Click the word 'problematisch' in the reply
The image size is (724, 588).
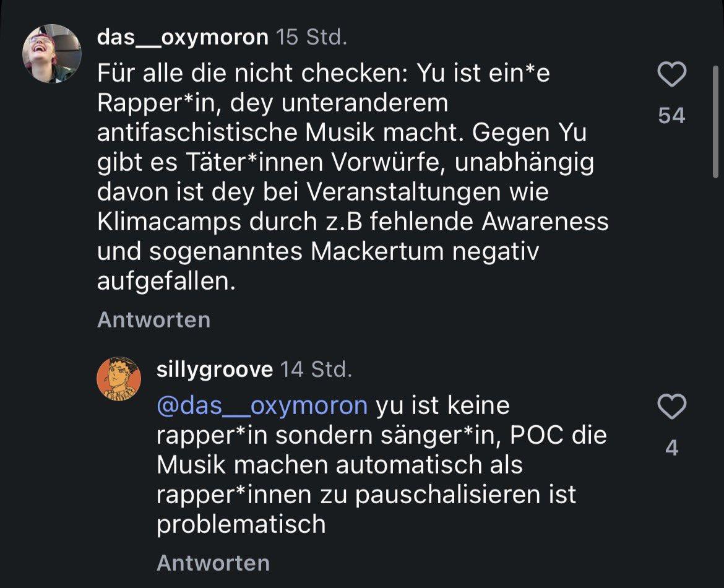241,525
